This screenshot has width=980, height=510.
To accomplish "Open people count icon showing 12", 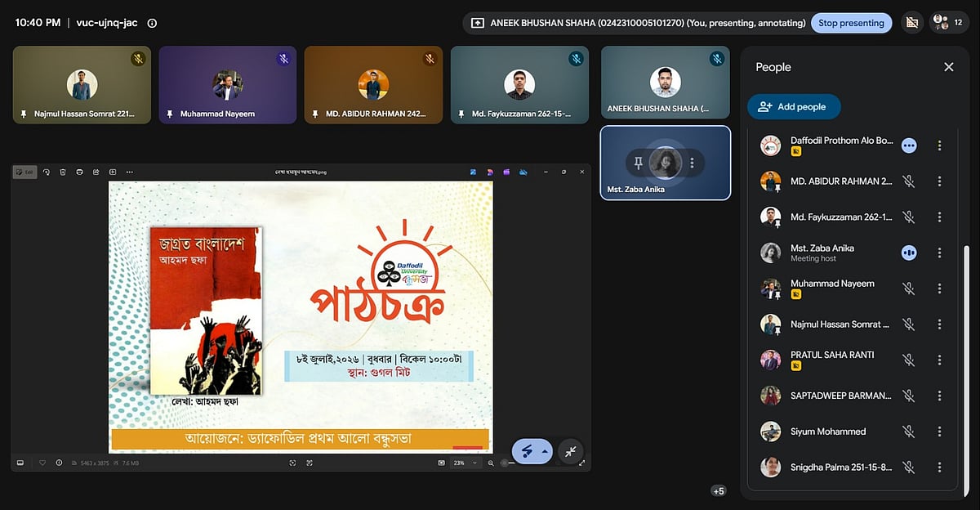I will click(x=949, y=23).
